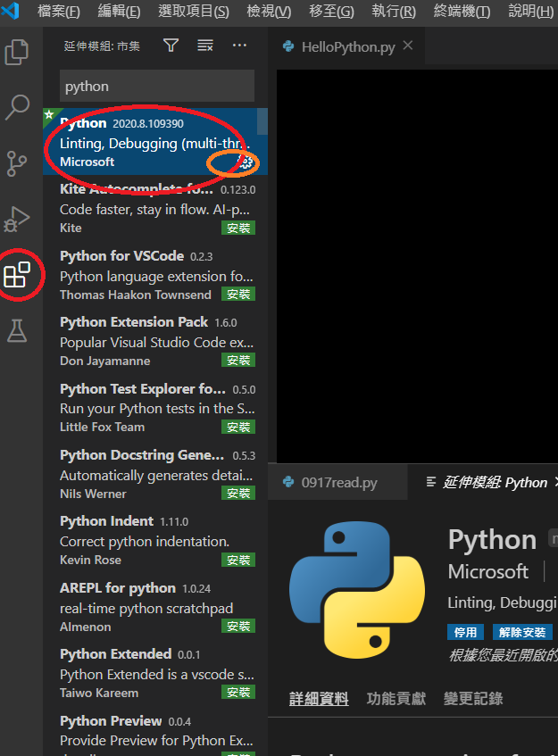This screenshot has height=756, width=558.
Task: Select the Python Extended list entry
Action: (x=154, y=673)
